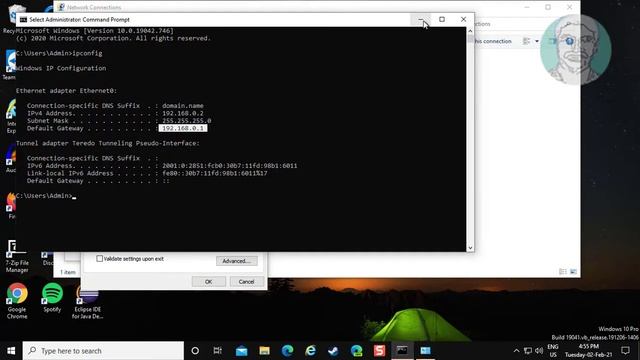This screenshot has height=360, width=640.
Task: Click highlighted Default Gateway 192.168.0.1
Action: coord(183,128)
